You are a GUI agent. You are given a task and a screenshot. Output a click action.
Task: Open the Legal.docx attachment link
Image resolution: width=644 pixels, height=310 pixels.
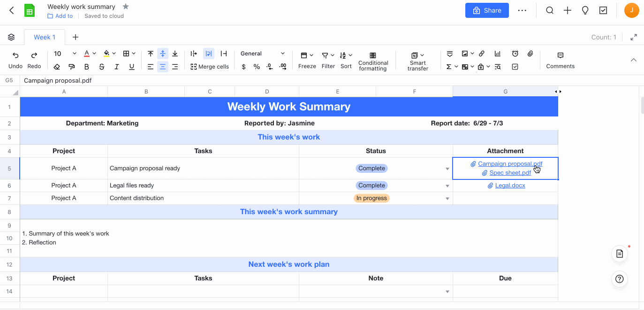tap(510, 186)
